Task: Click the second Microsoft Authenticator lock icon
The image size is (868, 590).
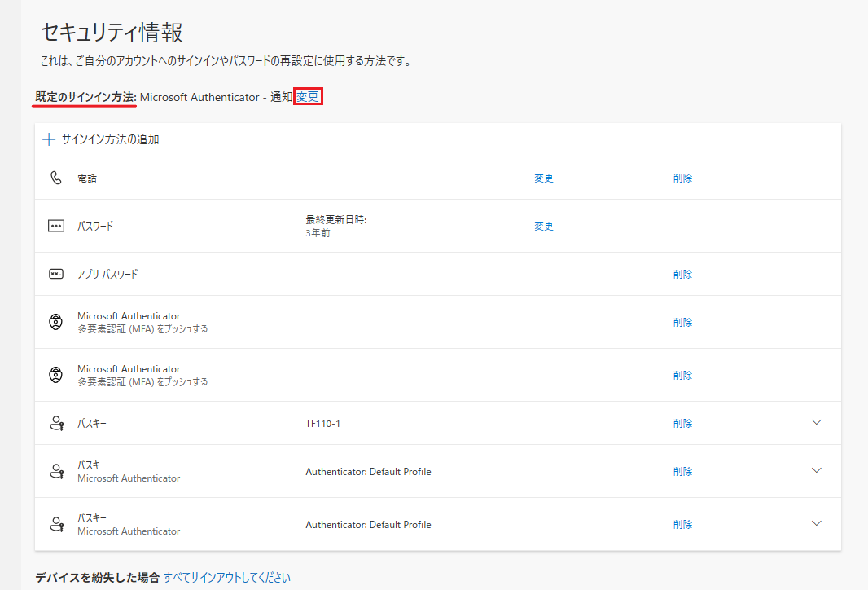Action: point(56,375)
